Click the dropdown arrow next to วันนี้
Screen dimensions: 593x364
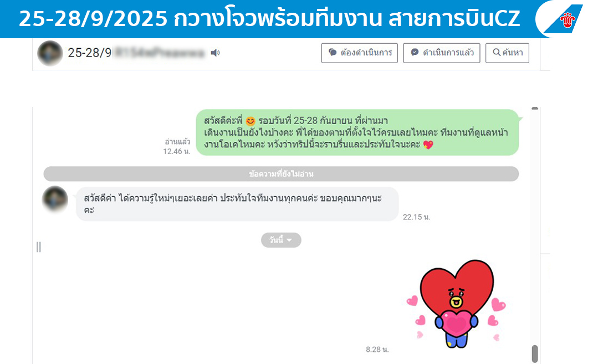click(x=289, y=240)
